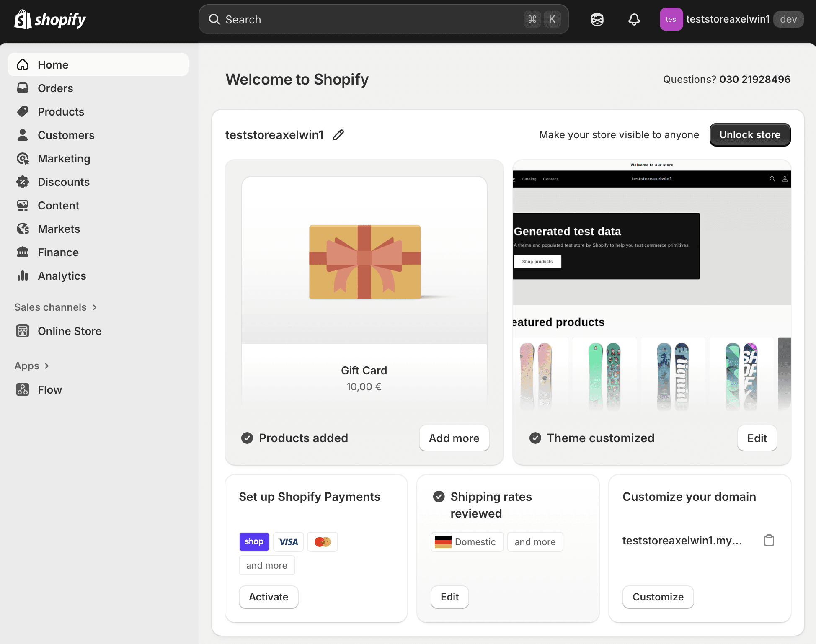Expand the Apps section
This screenshot has height=644, width=816.
(x=32, y=366)
